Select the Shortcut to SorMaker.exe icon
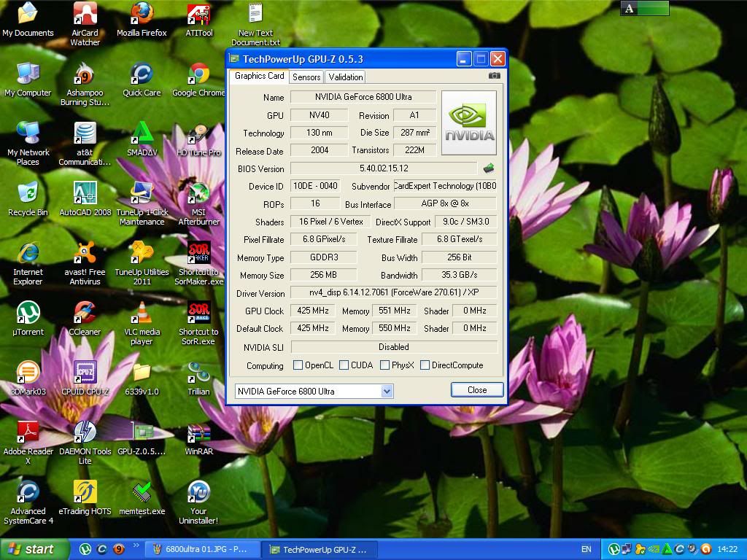This screenshot has width=747, height=560. [x=198, y=264]
